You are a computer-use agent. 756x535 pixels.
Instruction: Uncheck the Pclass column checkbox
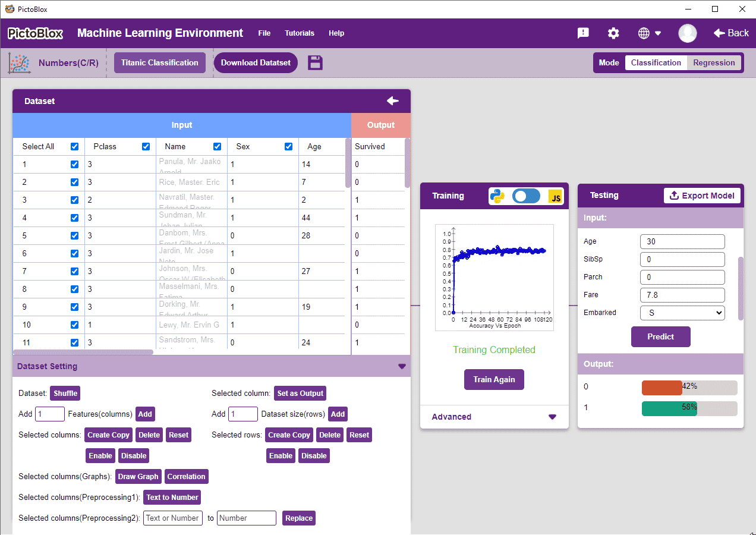point(146,147)
